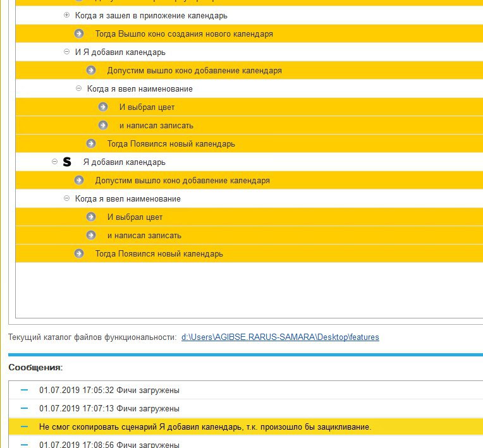This screenshot has height=448, width=483.
Task: Click dash icon of the 17:08:56 message
Action: [x=24, y=445]
